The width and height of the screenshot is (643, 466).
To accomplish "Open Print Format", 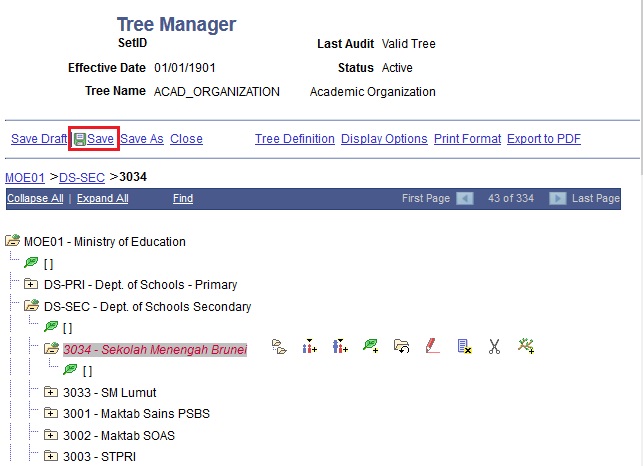I will (467, 139).
